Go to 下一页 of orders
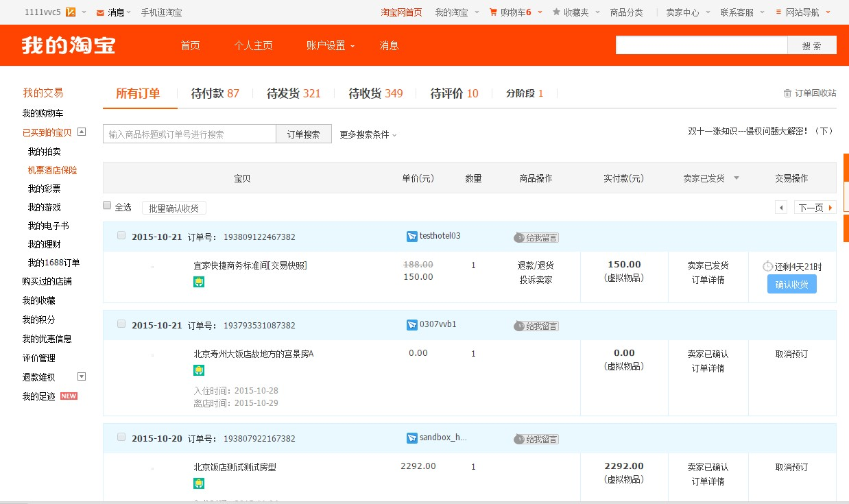849x504 pixels. 815,208
